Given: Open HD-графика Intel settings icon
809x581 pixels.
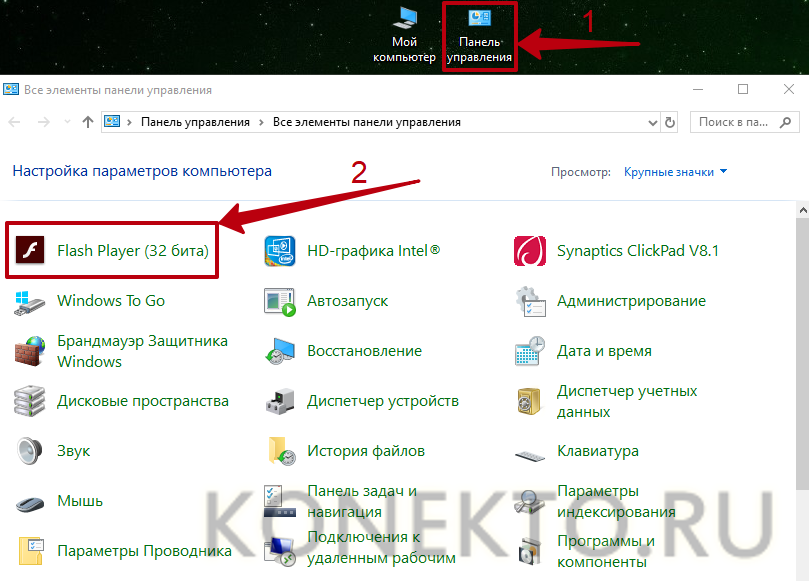Looking at the screenshot, I should (278, 250).
